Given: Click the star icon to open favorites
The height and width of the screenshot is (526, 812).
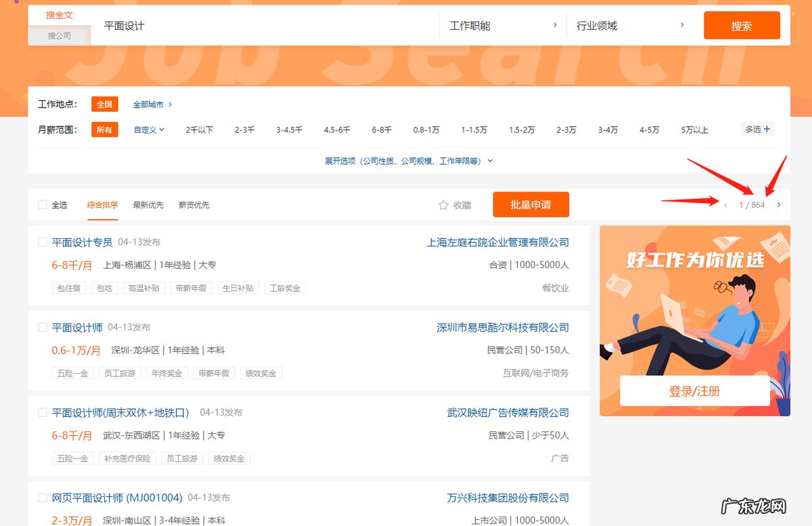Looking at the screenshot, I should tap(442, 205).
